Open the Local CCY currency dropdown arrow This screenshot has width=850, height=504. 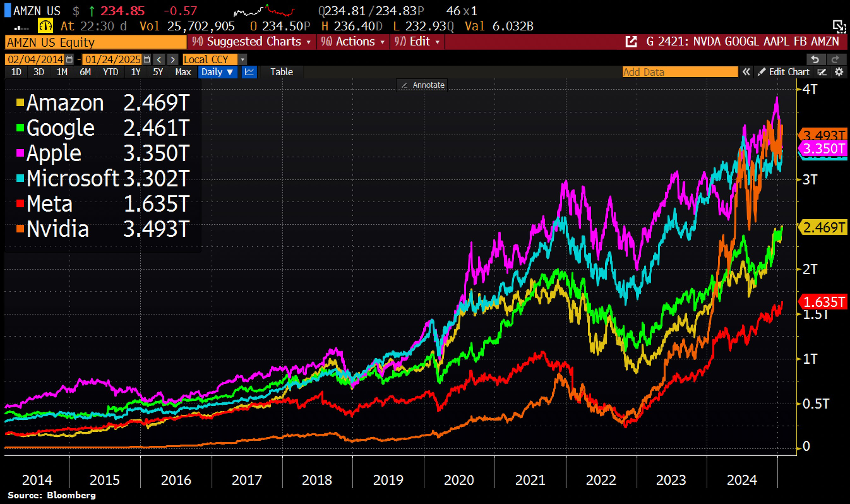click(x=243, y=59)
